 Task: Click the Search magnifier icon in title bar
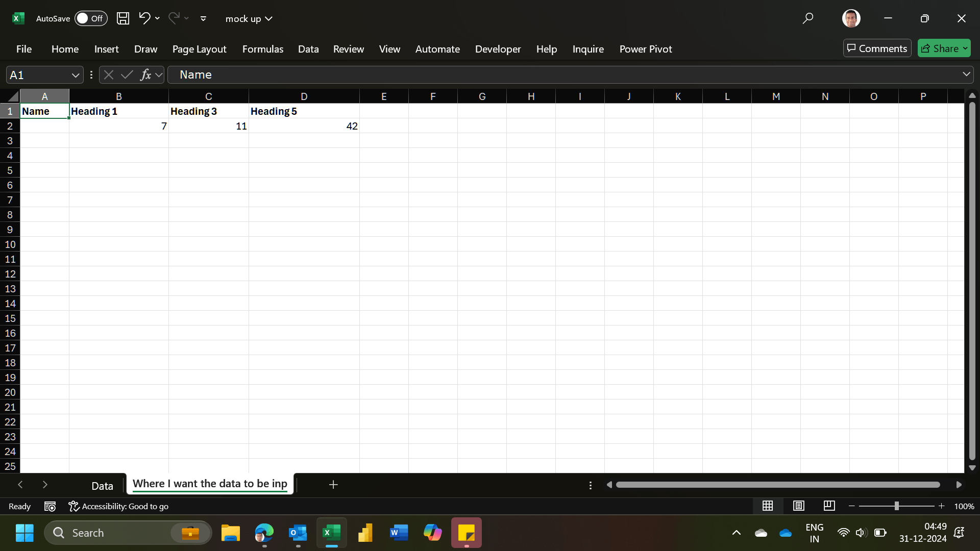coord(807,18)
